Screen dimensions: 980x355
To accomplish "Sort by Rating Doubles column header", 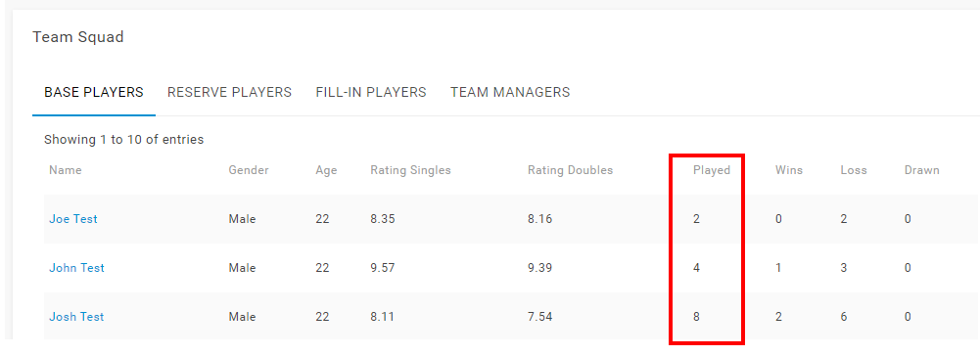I will pos(571,170).
